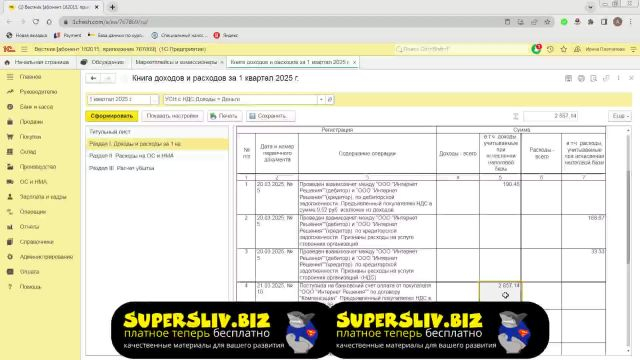Screen dimensions: 640x360
Task: Open the Администрирование settings section
Action: click(x=46, y=257)
